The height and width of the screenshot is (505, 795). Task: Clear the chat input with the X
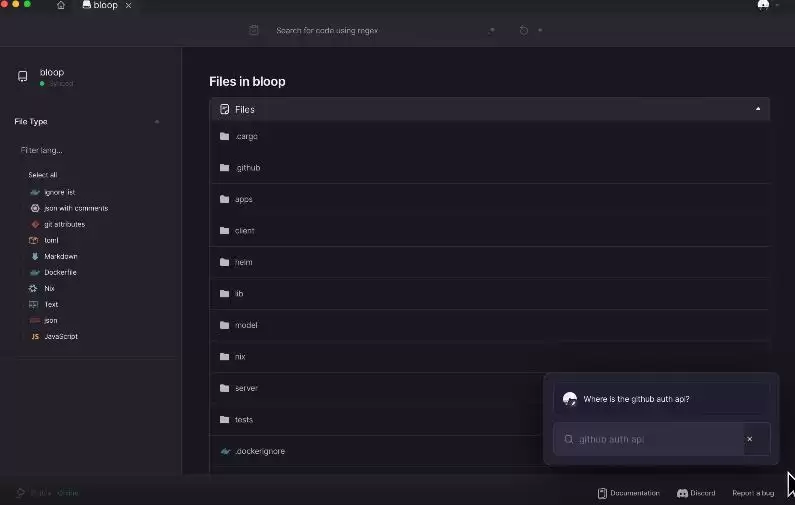coord(749,439)
